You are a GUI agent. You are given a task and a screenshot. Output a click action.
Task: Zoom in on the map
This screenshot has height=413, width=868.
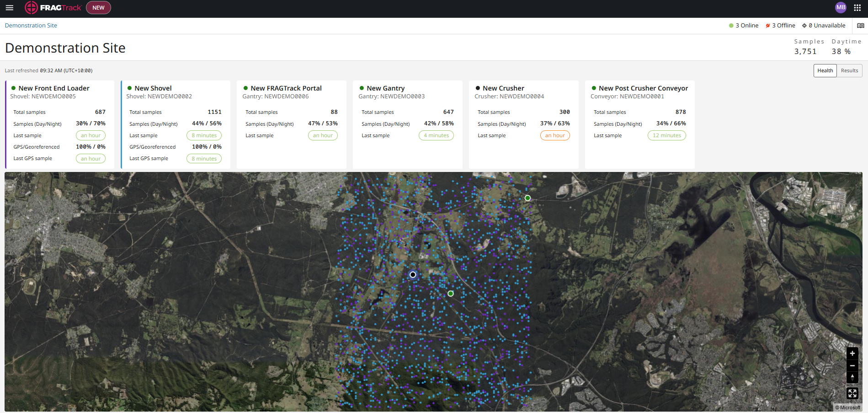click(x=852, y=354)
